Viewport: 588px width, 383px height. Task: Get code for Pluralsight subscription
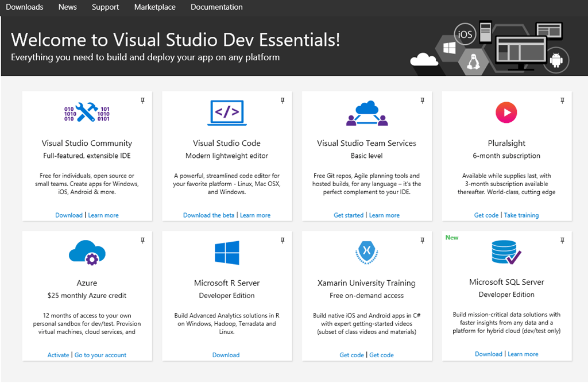click(x=486, y=215)
